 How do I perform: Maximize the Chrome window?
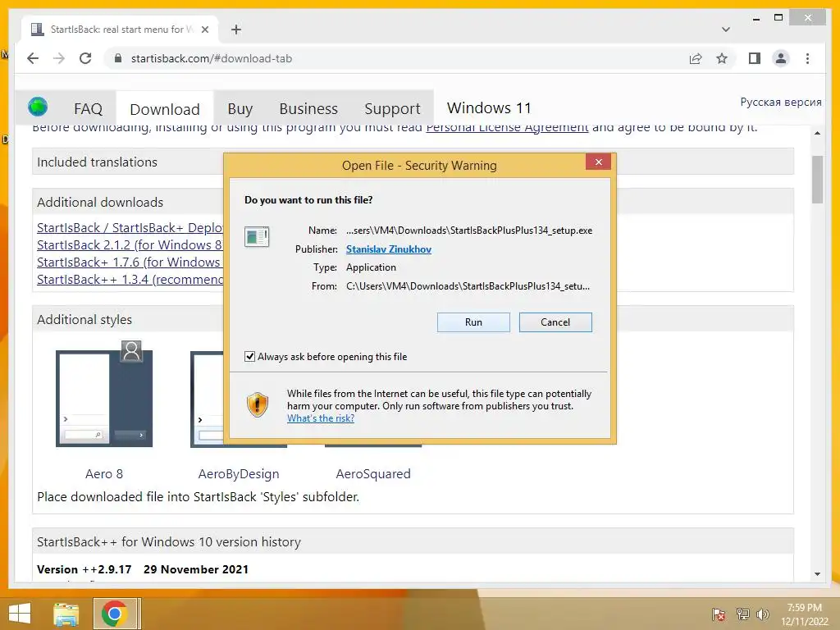coord(778,18)
